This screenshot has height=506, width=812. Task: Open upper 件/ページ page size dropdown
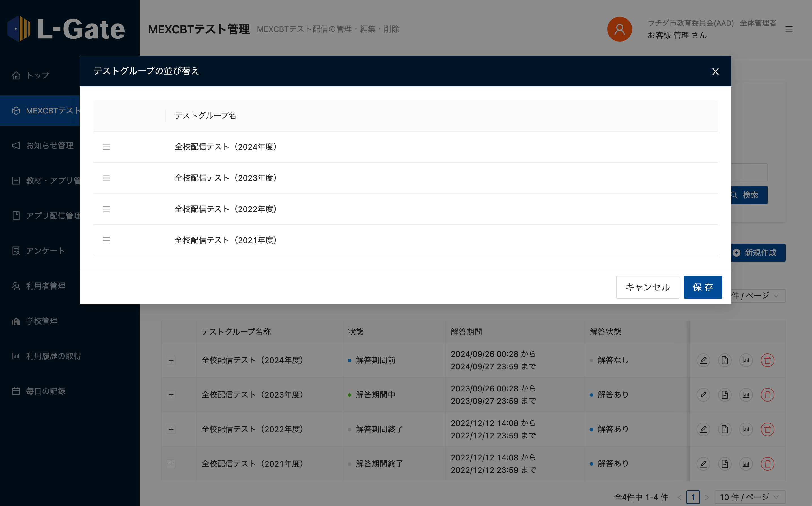tap(758, 296)
